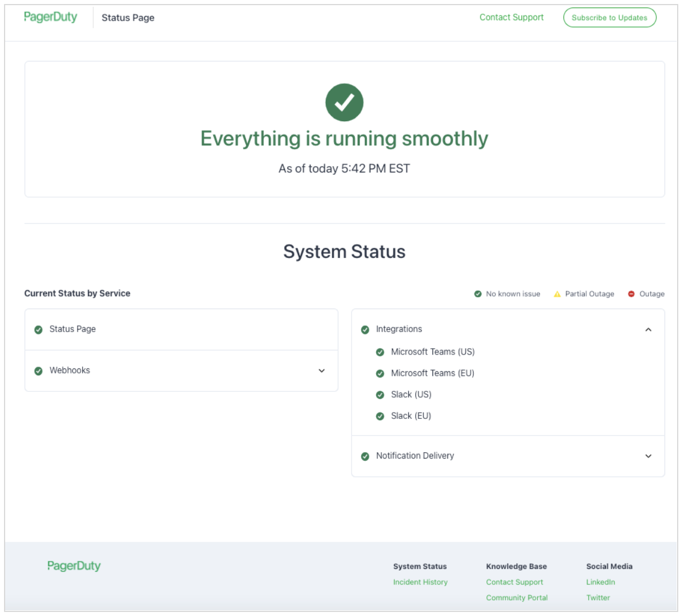
Task: Click the green check icon beside Integrations
Action: point(365,330)
